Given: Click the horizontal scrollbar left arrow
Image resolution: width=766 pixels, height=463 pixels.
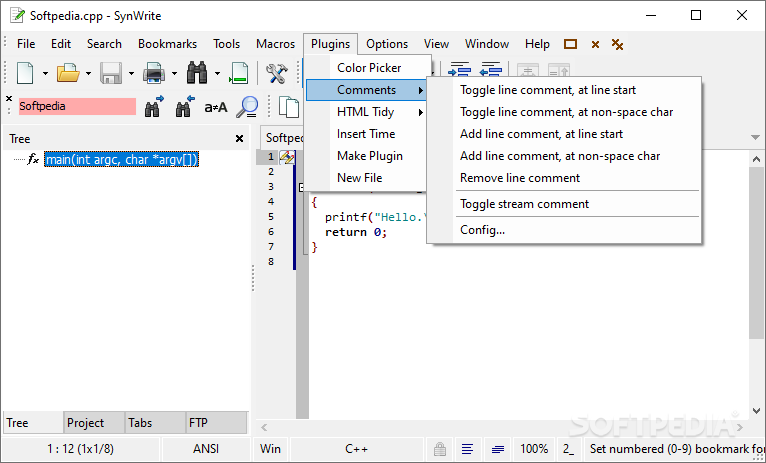Looking at the screenshot, I should click(264, 428).
